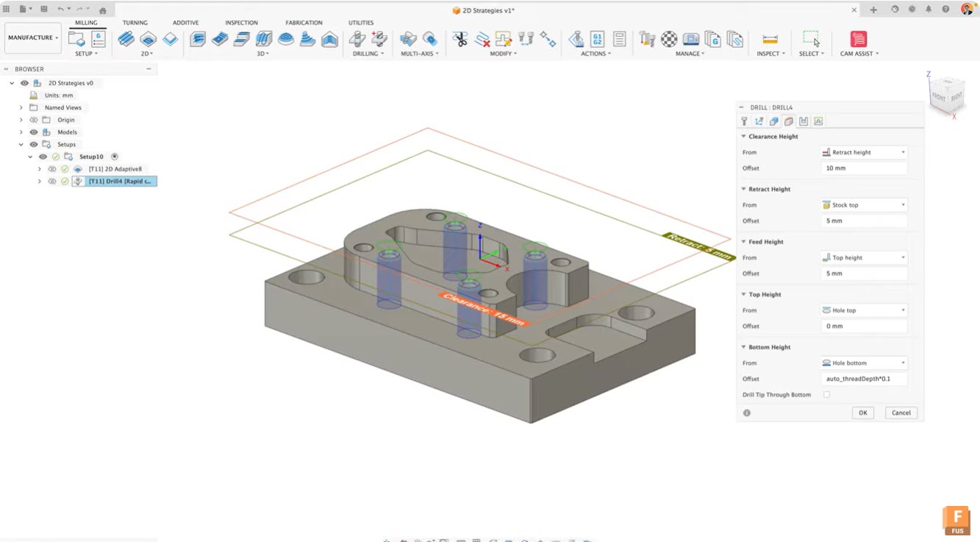This screenshot has height=542, width=980.
Task: Open Clearance Height From dropdown
Action: point(864,152)
